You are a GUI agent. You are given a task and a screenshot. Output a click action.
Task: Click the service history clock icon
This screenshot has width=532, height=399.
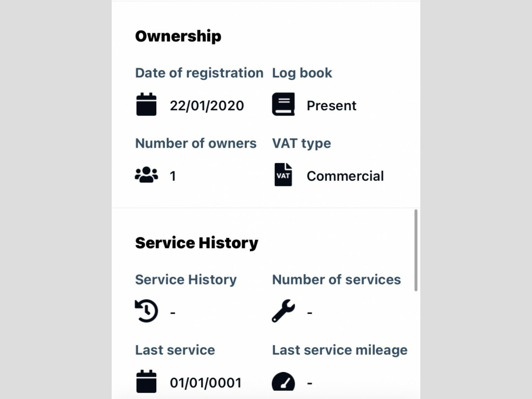click(x=146, y=312)
